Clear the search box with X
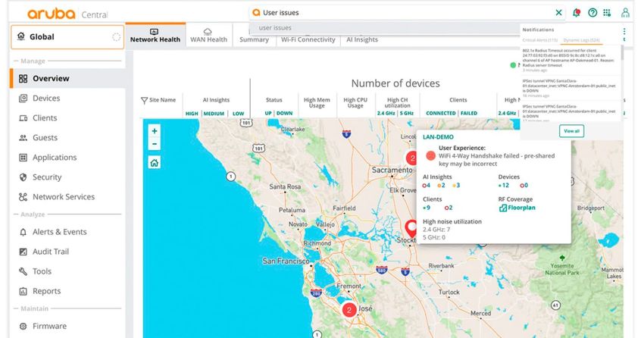Viewport: 644px width, 338px height. pos(559,13)
